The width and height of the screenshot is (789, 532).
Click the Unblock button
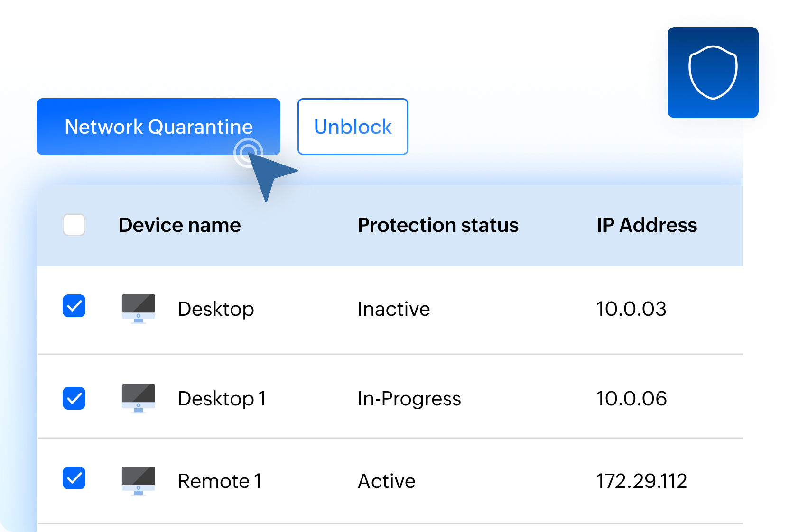pos(353,127)
